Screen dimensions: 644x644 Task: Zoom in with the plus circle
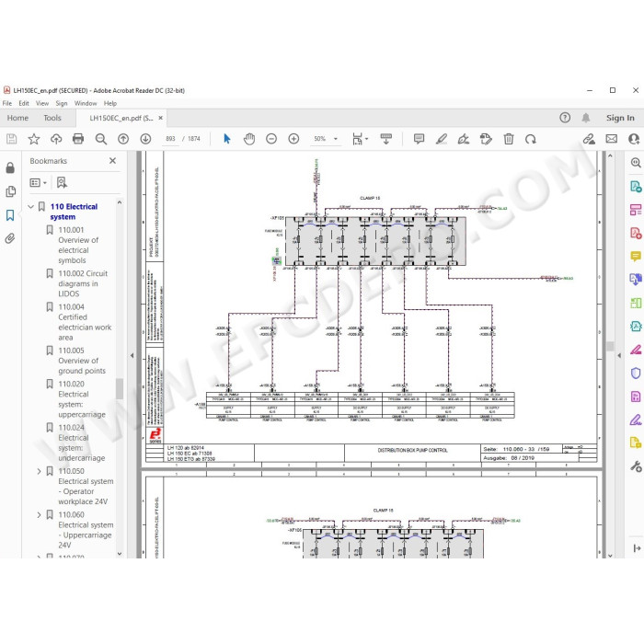click(x=293, y=139)
